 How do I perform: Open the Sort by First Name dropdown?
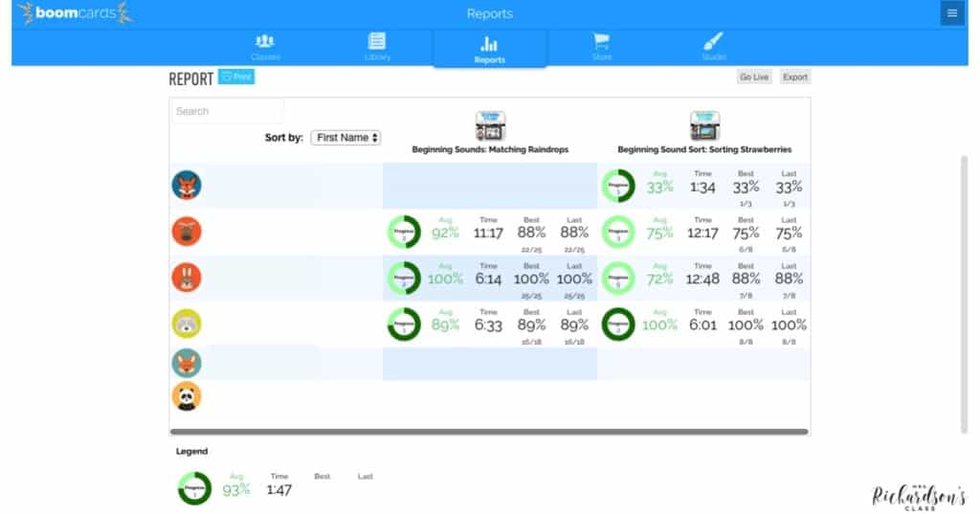[345, 138]
